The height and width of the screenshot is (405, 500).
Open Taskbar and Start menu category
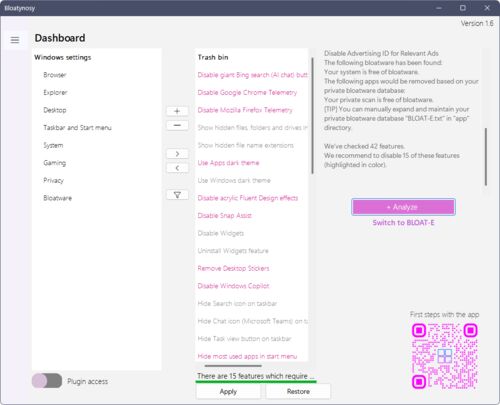coord(77,128)
